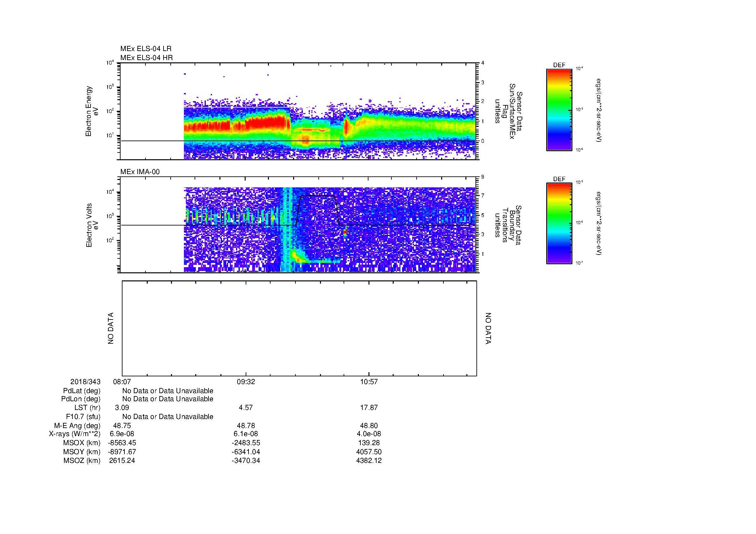Click the 'MEx IMA-00' plot title
Screen dimensions: 756x534
point(140,172)
